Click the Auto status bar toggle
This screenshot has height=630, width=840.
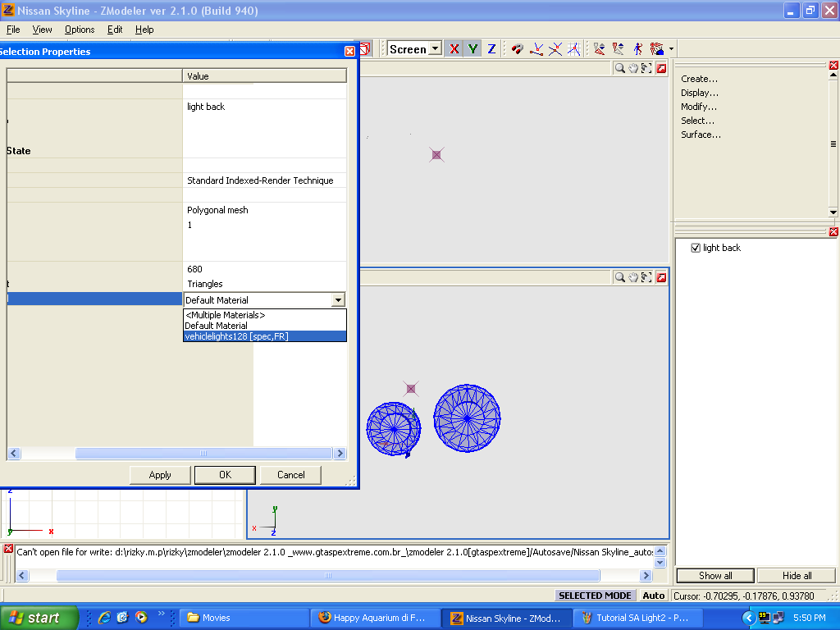[x=654, y=596]
